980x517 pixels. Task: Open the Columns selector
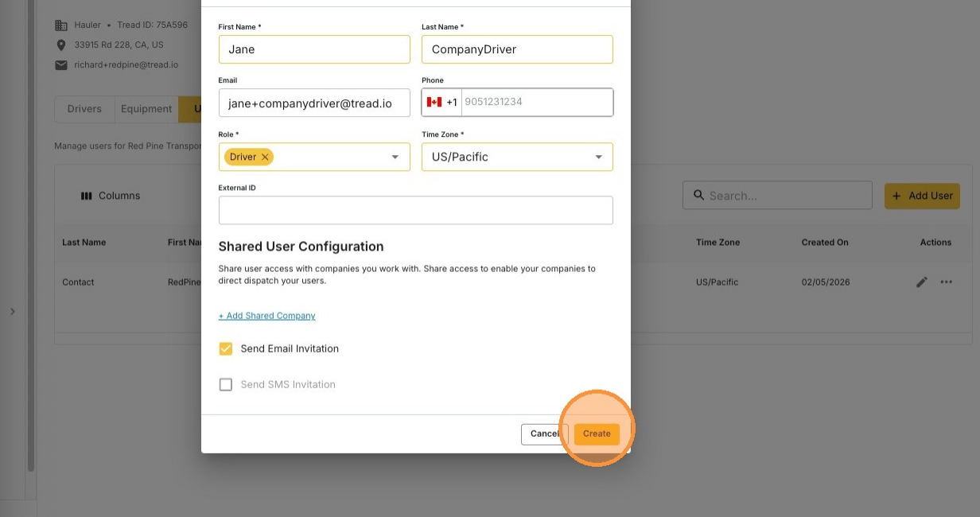click(x=111, y=196)
